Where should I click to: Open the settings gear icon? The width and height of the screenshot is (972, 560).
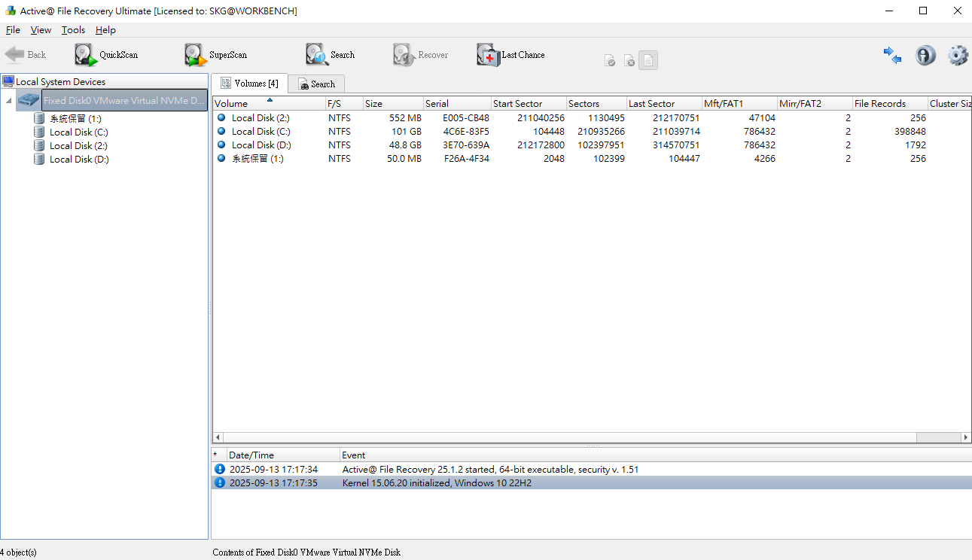(958, 55)
